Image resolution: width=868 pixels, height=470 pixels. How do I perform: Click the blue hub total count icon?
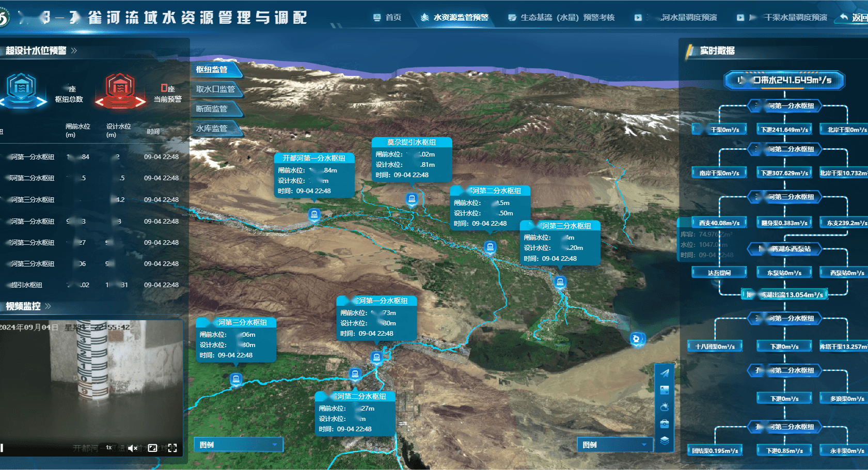[21, 90]
